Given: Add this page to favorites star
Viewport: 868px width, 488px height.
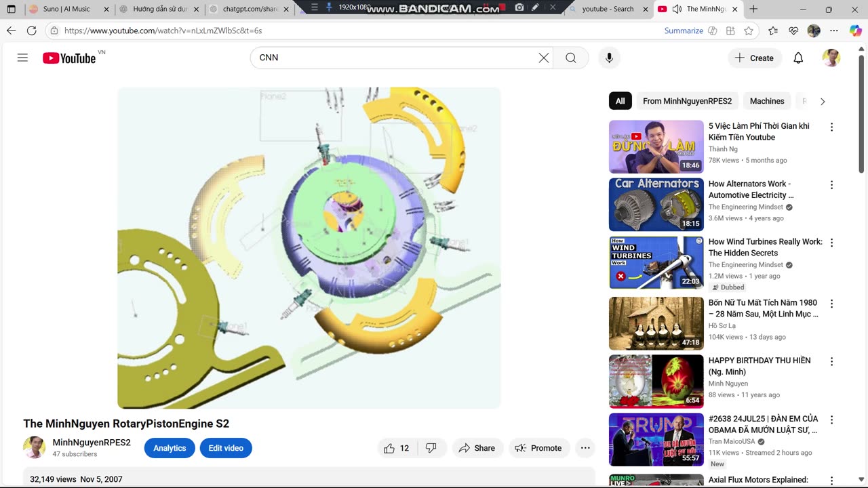Looking at the screenshot, I should click(749, 30).
